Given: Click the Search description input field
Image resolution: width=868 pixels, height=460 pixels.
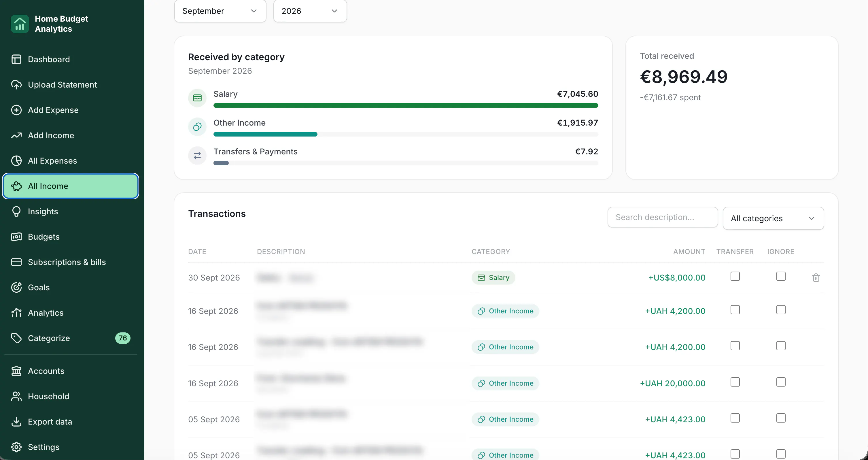Looking at the screenshot, I should point(663,217).
